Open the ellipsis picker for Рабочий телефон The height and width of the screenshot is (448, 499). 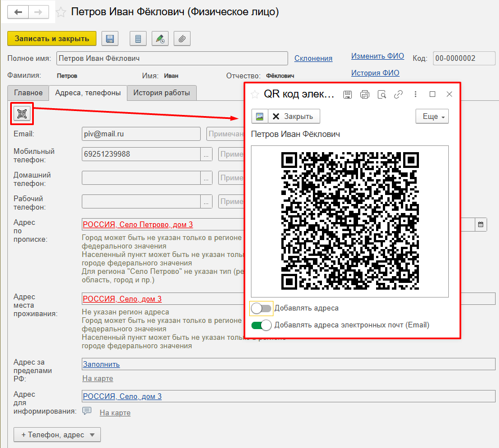point(206,202)
